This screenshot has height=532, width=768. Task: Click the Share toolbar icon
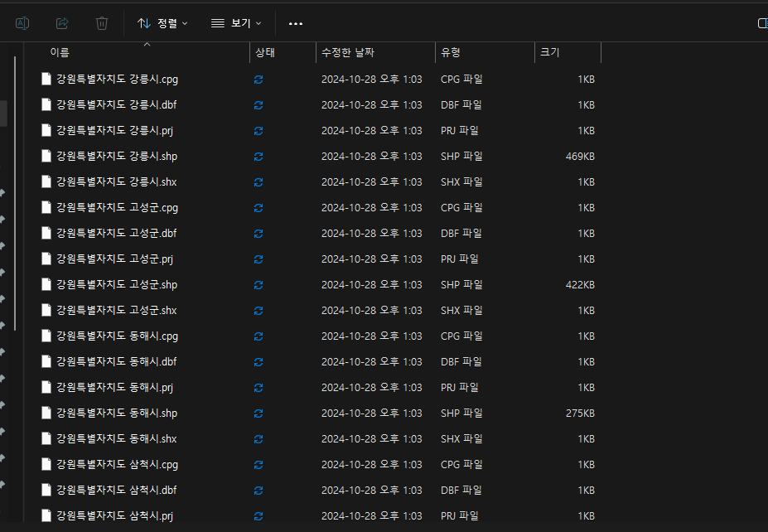coord(62,23)
